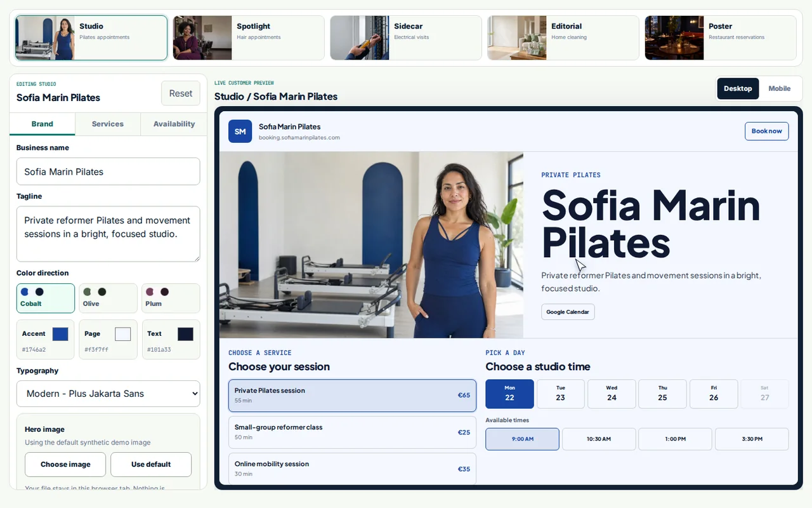Screen dimensions: 812x508
Task: Switch preview to Mobile mode
Action: pyautogui.click(x=779, y=88)
